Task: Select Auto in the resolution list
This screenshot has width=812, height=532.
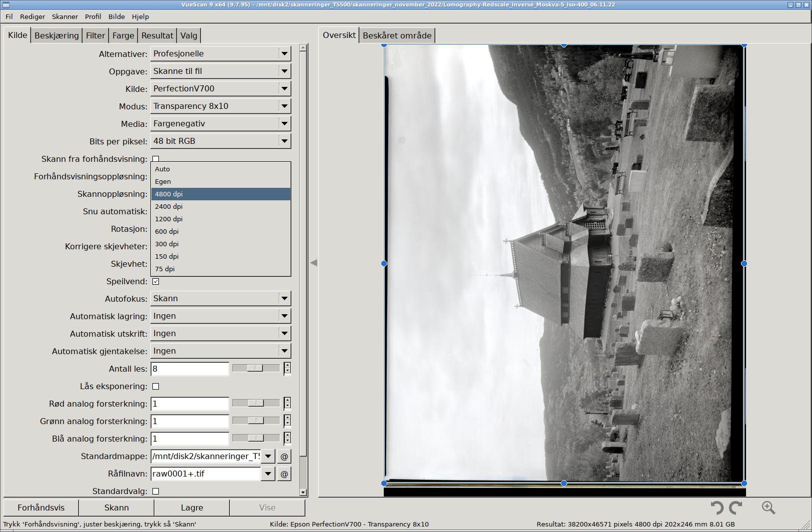Action: click(220, 169)
